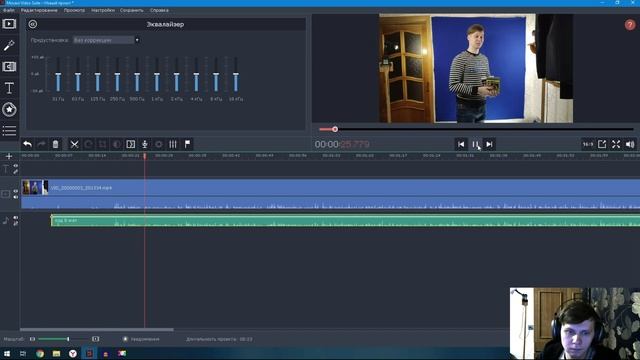640x360 pixels.
Task: Click the 16 kHz equalizer slider
Action: (236, 75)
